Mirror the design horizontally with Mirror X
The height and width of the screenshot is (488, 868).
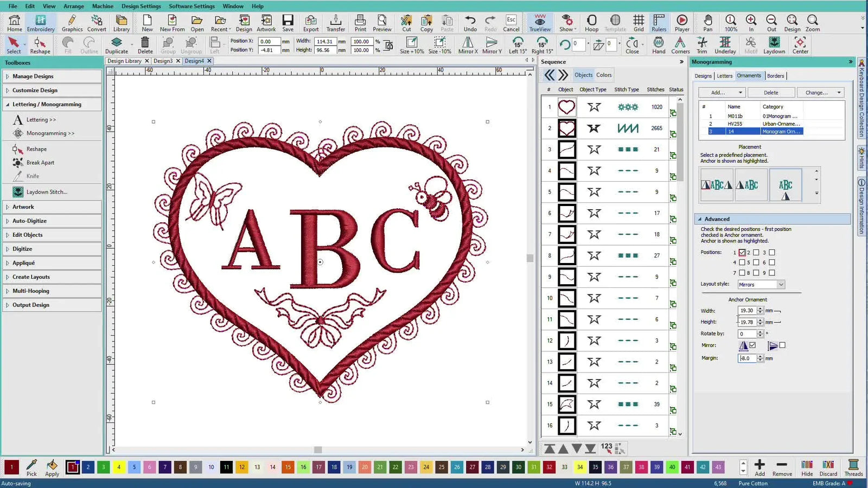[x=467, y=45]
